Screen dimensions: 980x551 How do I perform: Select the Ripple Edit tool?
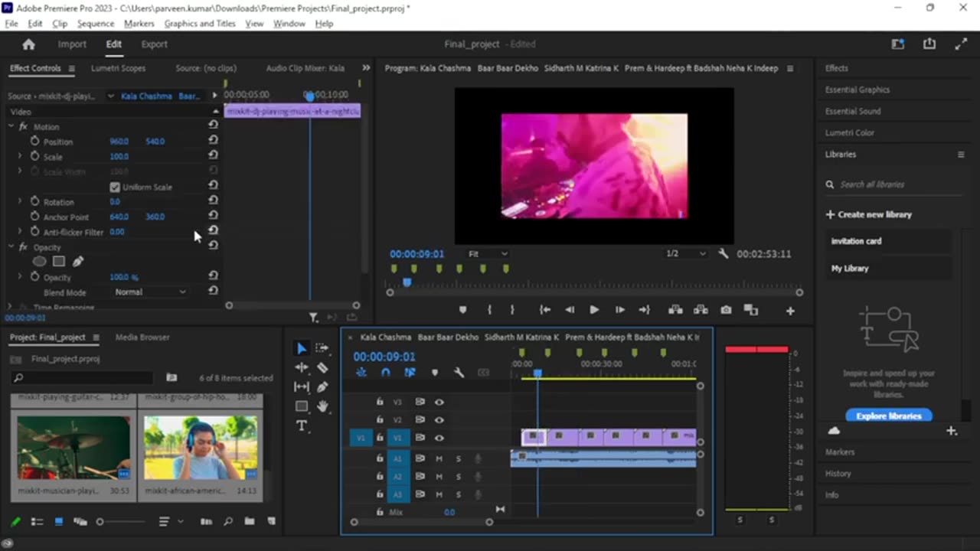[302, 368]
